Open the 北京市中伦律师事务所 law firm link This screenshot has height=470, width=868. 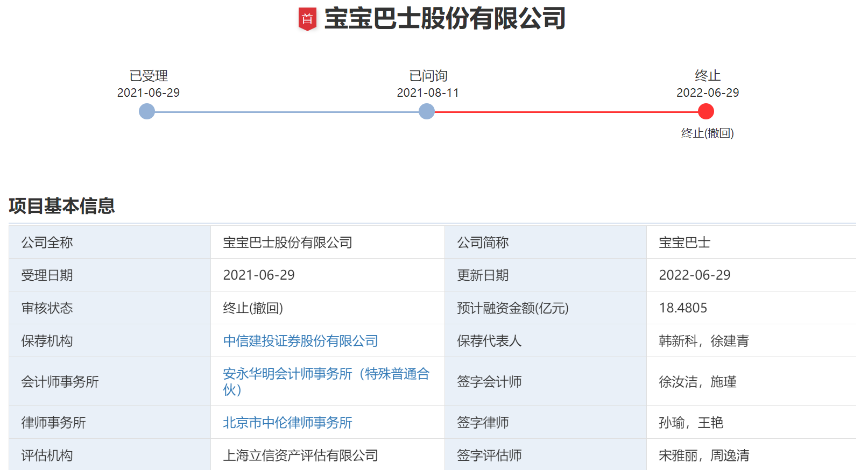287,423
